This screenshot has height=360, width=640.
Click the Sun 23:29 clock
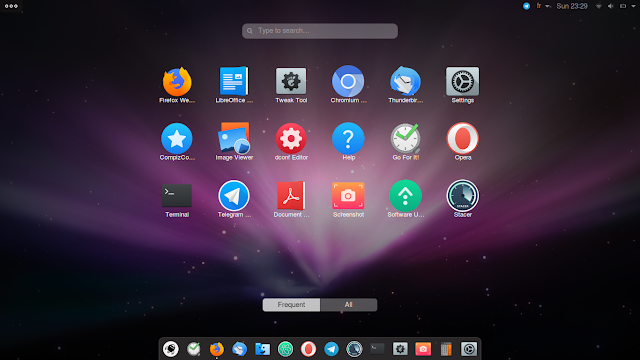(x=572, y=6)
